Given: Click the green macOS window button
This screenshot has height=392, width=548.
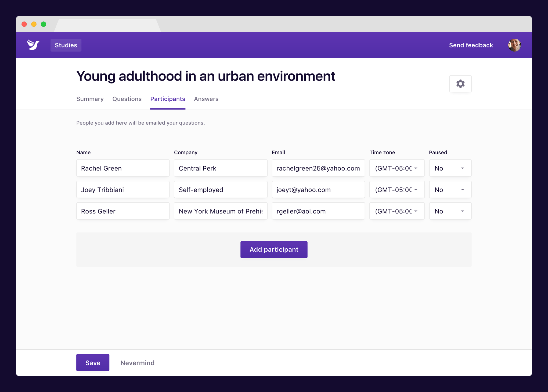Looking at the screenshot, I should click(44, 24).
